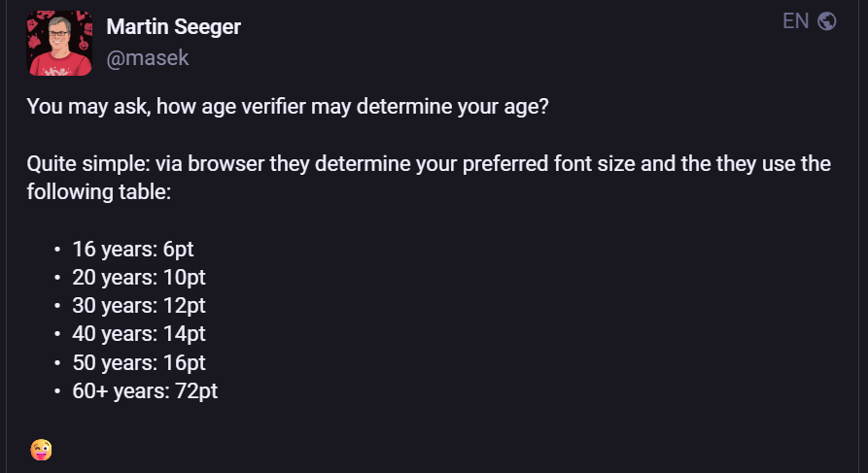Screen dimensions: 868x473
Task: Select the '20 years: 10pt' list item
Action: [x=138, y=277]
